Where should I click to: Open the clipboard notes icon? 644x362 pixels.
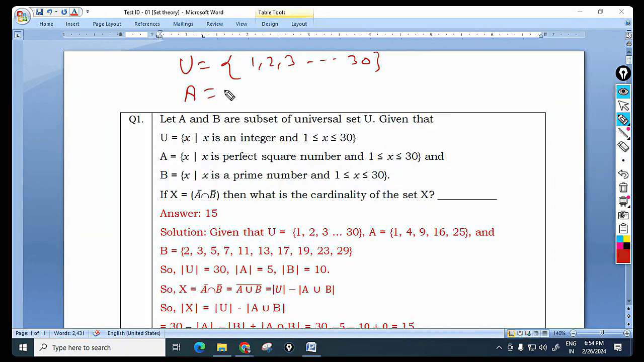tap(623, 229)
